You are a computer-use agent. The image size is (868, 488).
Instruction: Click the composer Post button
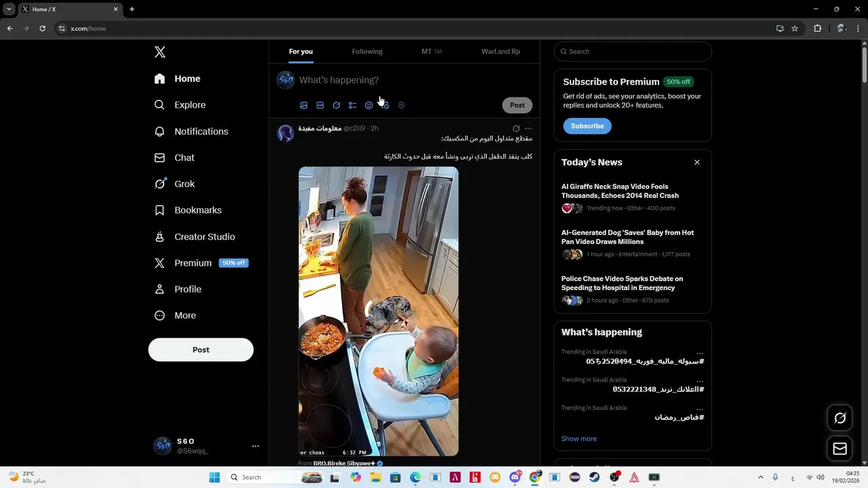tap(517, 105)
